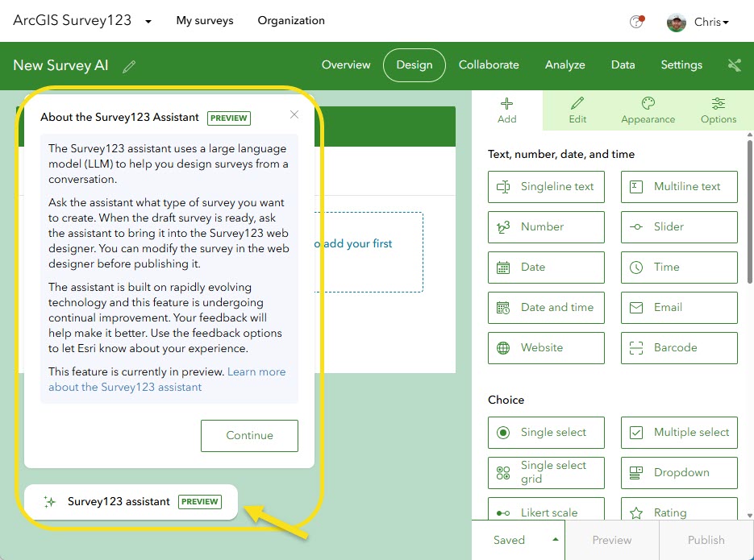The width and height of the screenshot is (754, 560).
Task: Open the Options sliders tab
Action: (x=719, y=111)
